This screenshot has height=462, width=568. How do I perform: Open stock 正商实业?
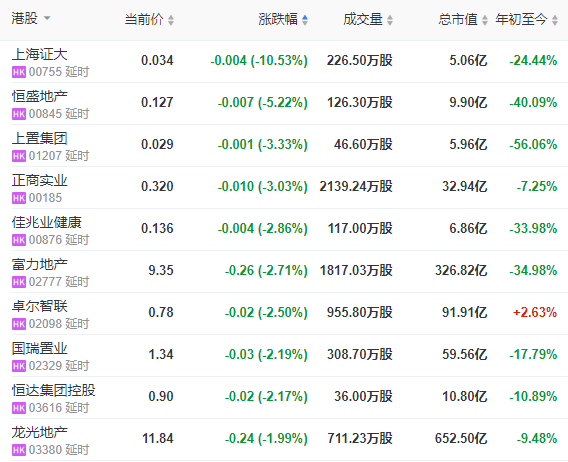(39, 180)
